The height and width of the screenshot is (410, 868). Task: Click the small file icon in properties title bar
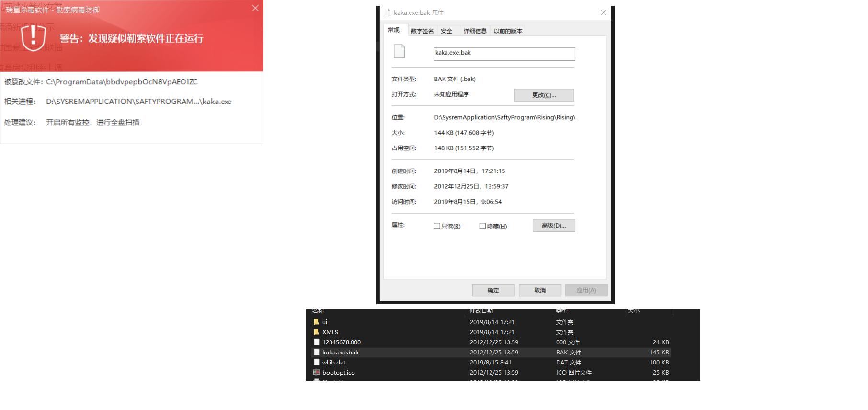point(388,12)
